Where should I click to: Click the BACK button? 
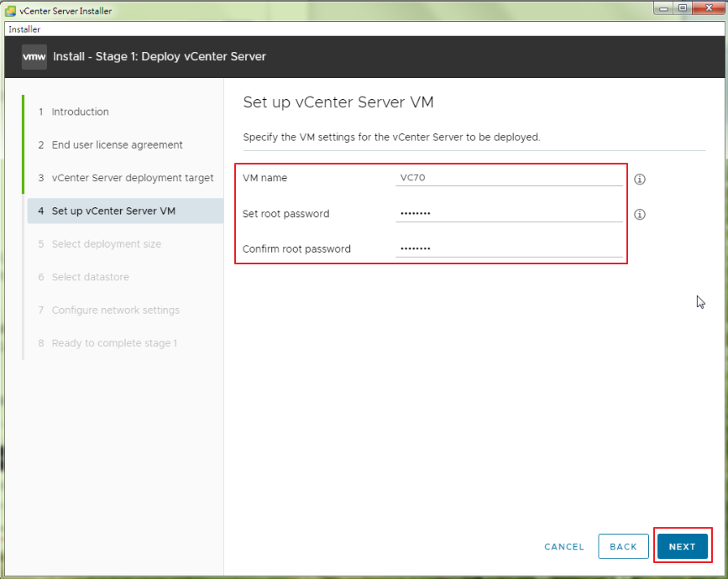tap(623, 546)
